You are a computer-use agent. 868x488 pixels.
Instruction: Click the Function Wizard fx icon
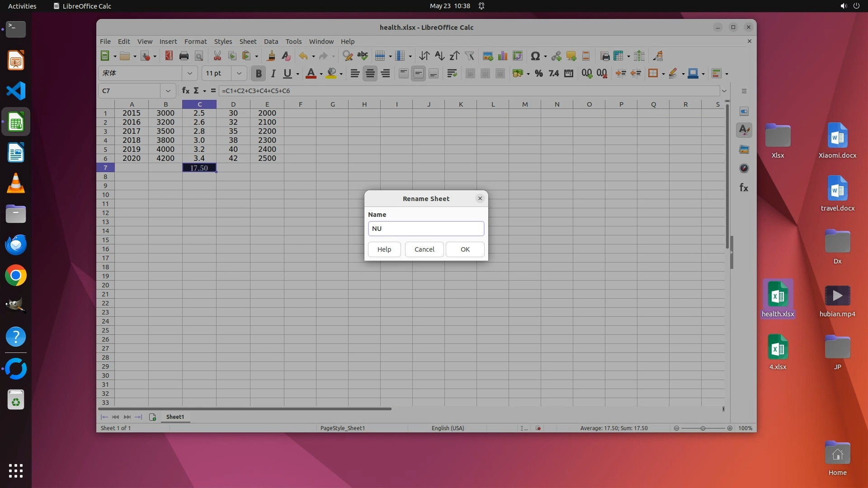click(x=185, y=90)
